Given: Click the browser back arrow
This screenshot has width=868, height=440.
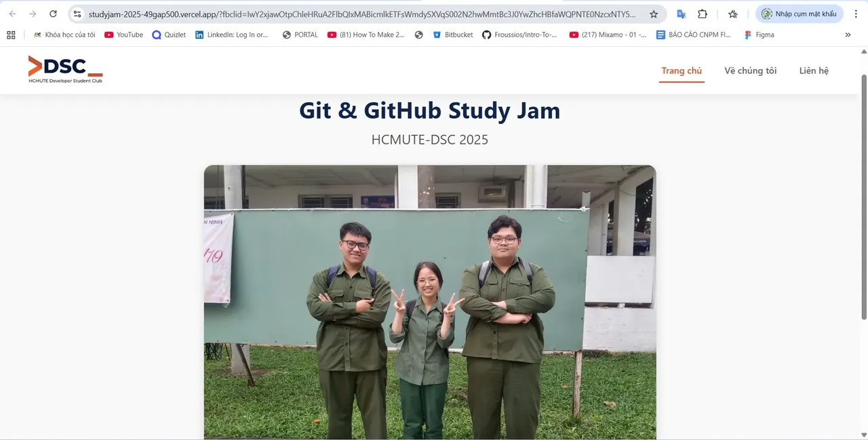Looking at the screenshot, I should [x=12, y=14].
